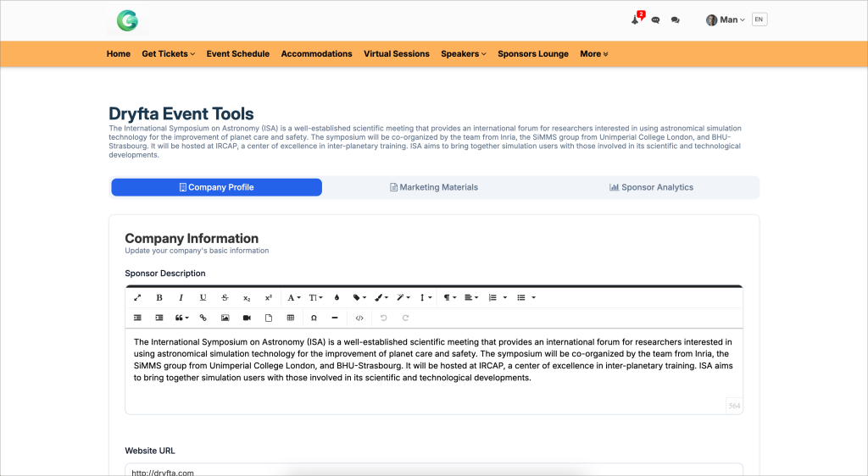868x476 pixels.
Task: Toggle fullscreen mode in the editor
Action: [x=137, y=297]
